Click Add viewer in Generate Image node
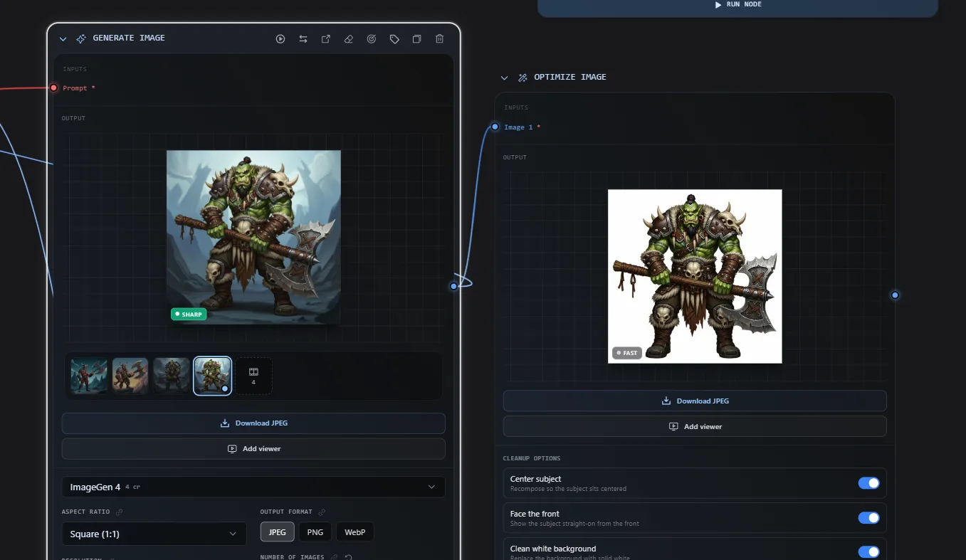This screenshot has width=966, height=560. coord(253,449)
